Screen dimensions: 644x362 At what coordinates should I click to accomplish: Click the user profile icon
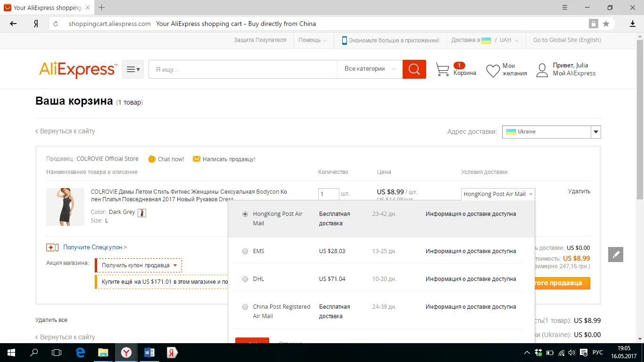pos(542,70)
